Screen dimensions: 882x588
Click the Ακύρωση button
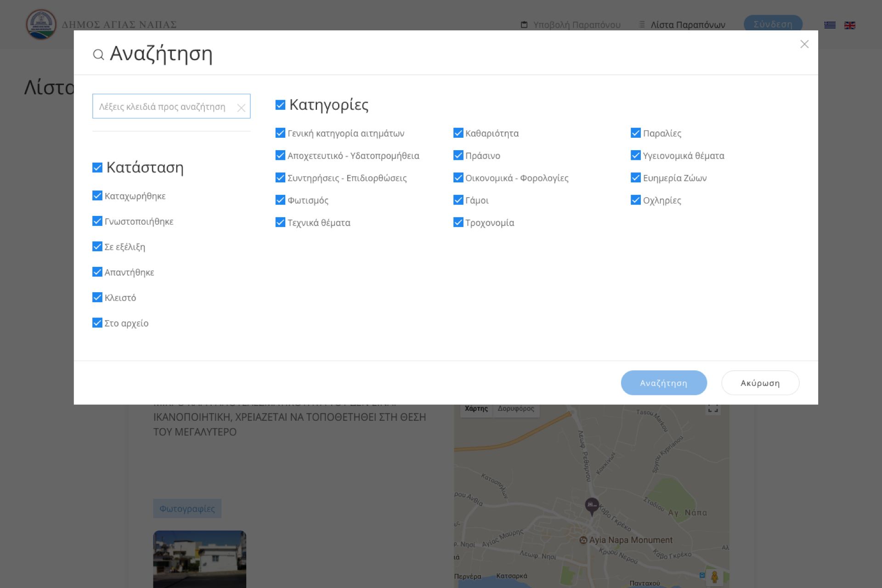[760, 383]
